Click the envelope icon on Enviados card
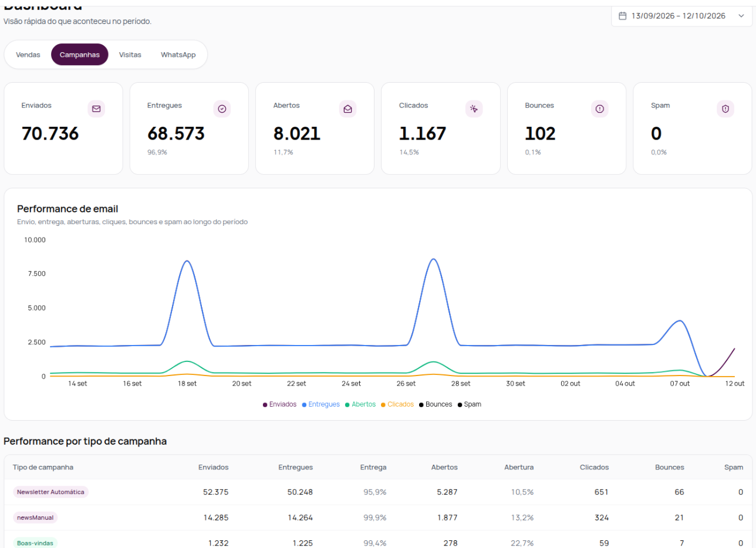Image resolution: width=756 pixels, height=548 pixels. coord(96,109)
